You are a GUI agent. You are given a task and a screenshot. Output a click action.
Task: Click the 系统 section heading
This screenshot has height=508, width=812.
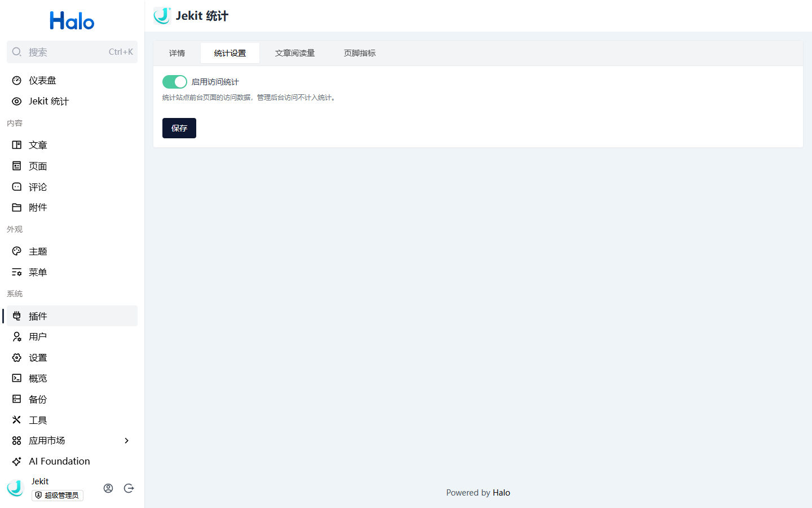click(15, 294)
